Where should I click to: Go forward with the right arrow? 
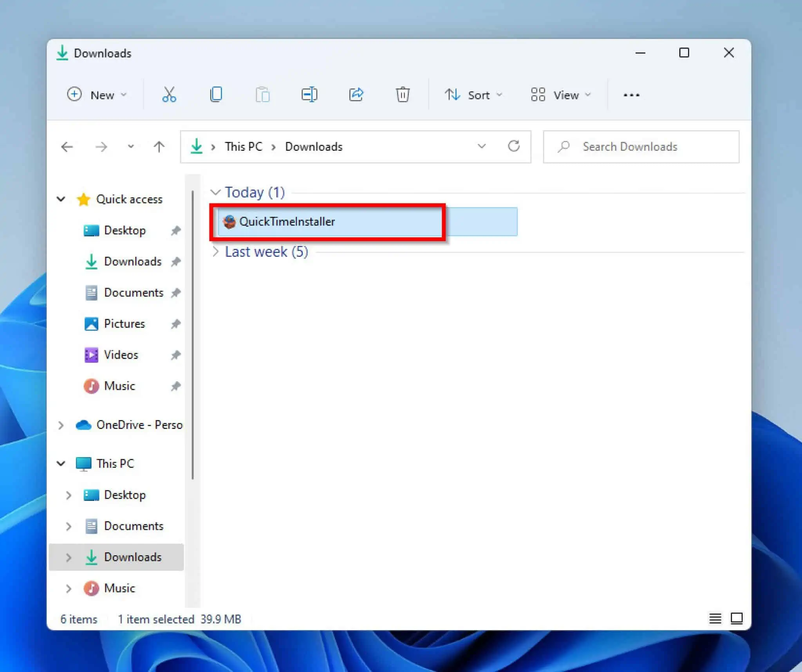(x=101, y=147)
